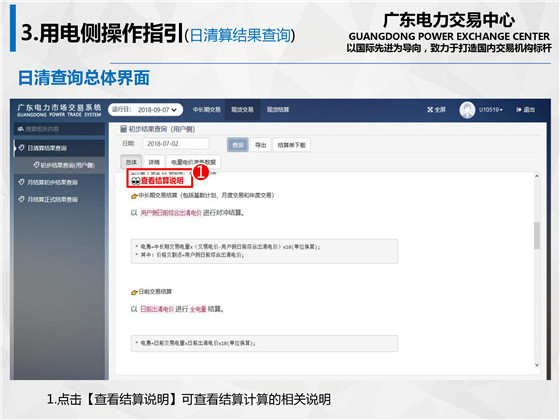The height and width of the screenshot is (420, 560).
Task: Click the content panel scrollbar down arrow
Action: 537,365
